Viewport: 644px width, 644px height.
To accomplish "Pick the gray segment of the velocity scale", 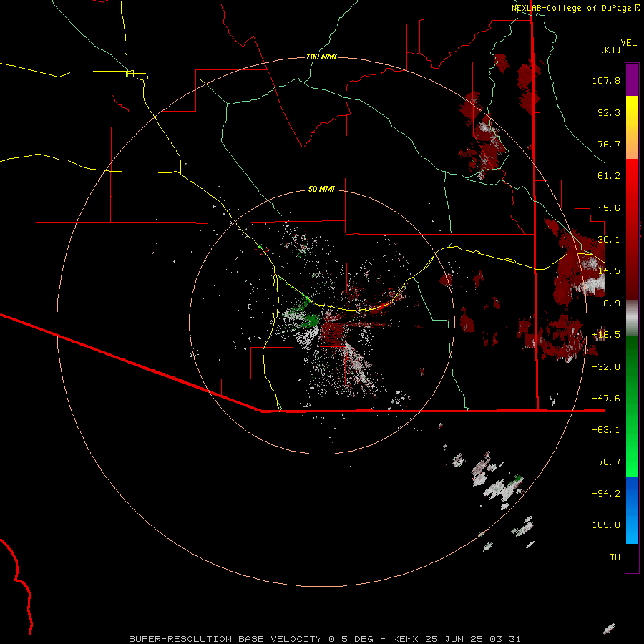I will tap(632, 318).
